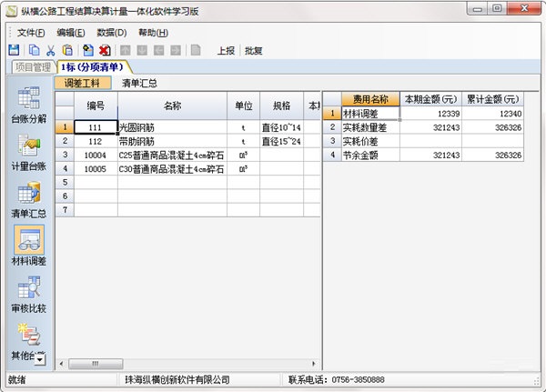Click the Cut scissors icon
546x392 pixels.
pyautogui.click(x=51, y=51)
